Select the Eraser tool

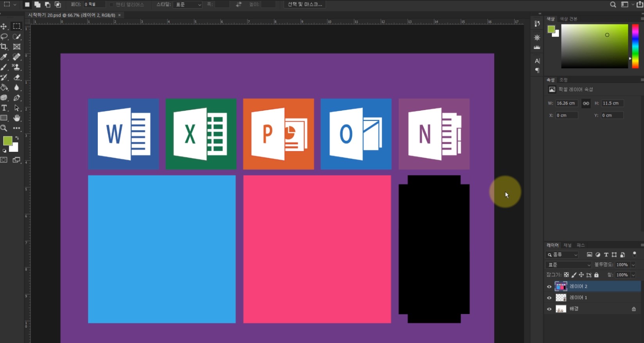[x=16, y=78]
